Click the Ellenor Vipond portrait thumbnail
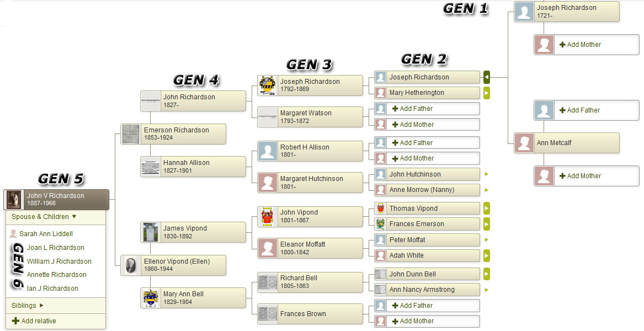 [x=131, y=265]
